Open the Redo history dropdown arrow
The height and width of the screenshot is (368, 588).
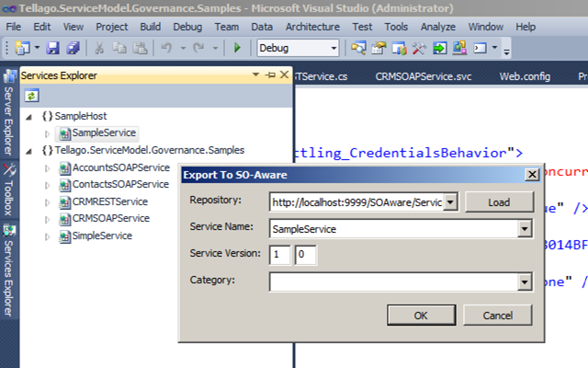[x=215, y=48]
